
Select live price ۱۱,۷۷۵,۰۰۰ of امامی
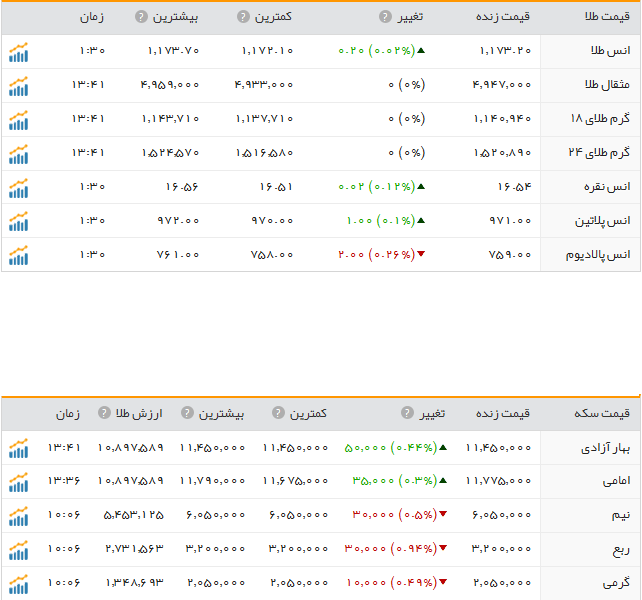click(x=498, y=481)
